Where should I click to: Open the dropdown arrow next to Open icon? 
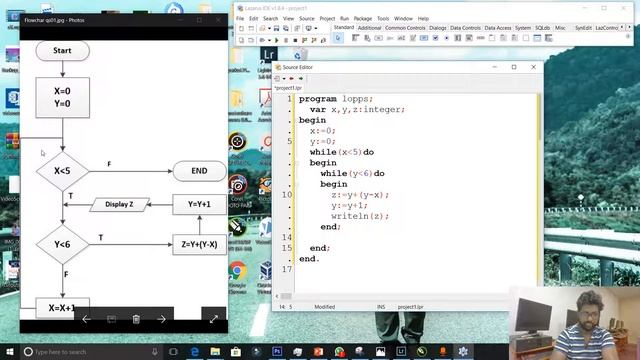(269, 29)
